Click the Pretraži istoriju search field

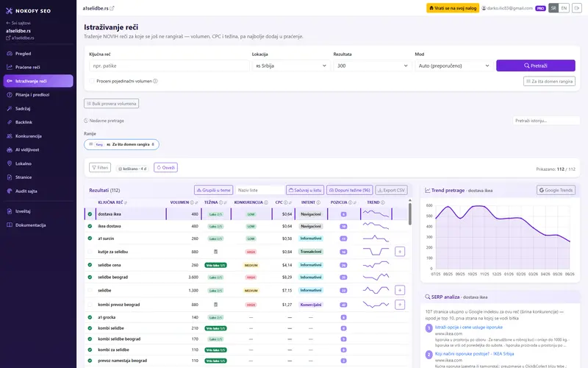[x=546, y=121]
